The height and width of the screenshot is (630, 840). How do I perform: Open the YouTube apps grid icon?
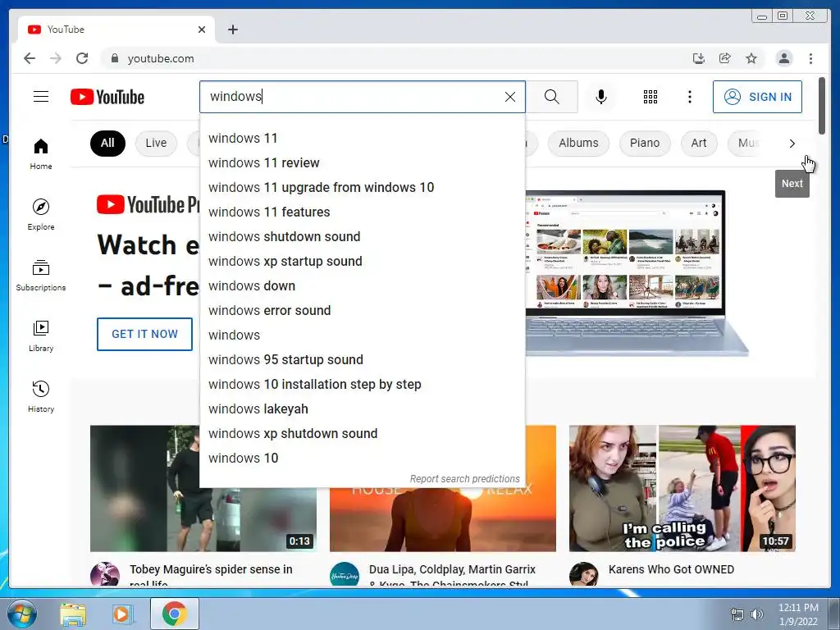pos(651,97)
